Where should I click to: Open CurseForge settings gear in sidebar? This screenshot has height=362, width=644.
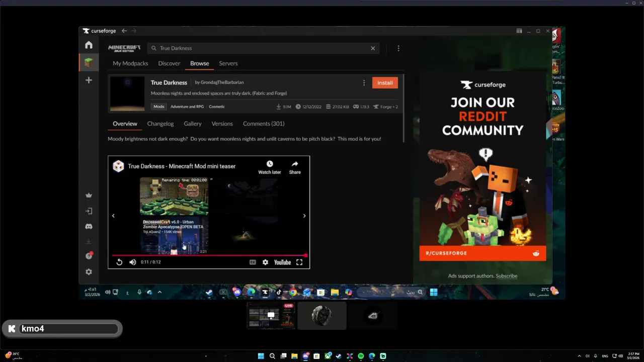coord(89,271)
